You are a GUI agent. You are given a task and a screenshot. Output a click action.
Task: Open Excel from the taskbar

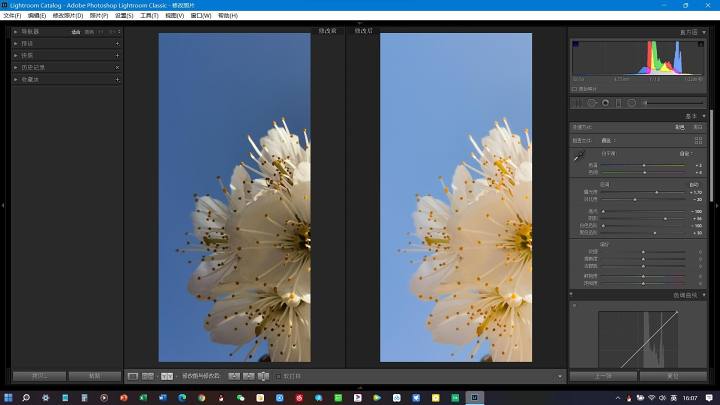click(x=143, y=398)
